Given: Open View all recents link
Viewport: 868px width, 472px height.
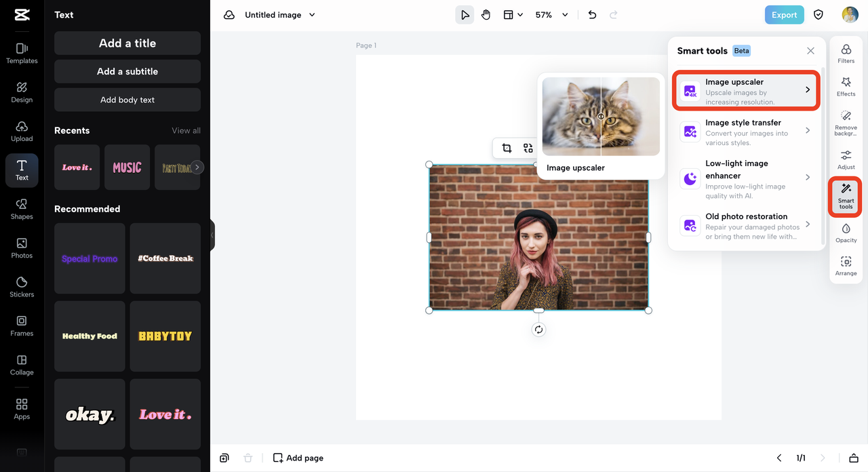Looking at the screenshot, I should tap(186, 131).
